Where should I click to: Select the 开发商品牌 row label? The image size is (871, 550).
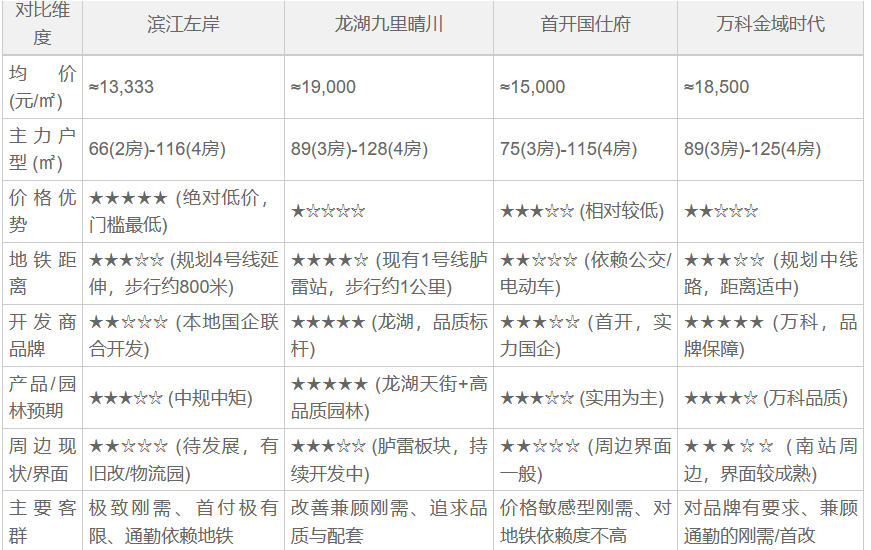(43, 335)
